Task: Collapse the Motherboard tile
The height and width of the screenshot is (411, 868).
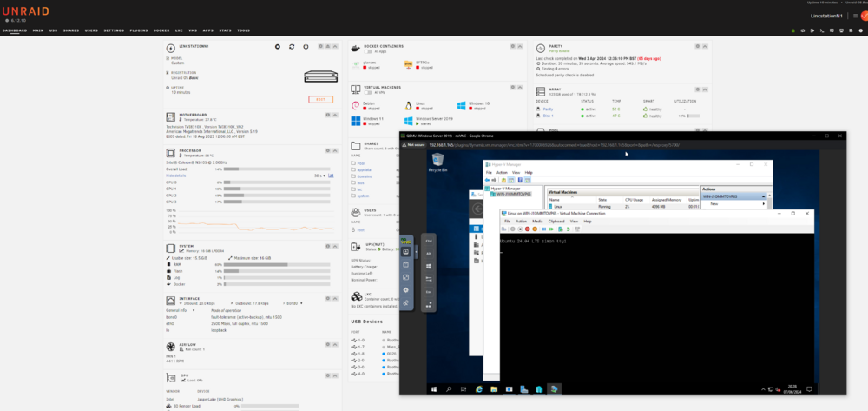Action: tap(335, 116)
